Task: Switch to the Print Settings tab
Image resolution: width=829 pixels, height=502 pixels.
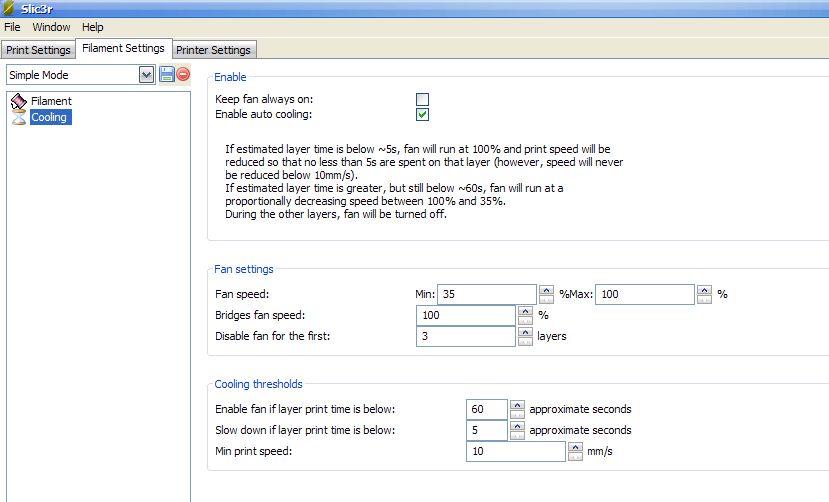Action: coord(38,50)
